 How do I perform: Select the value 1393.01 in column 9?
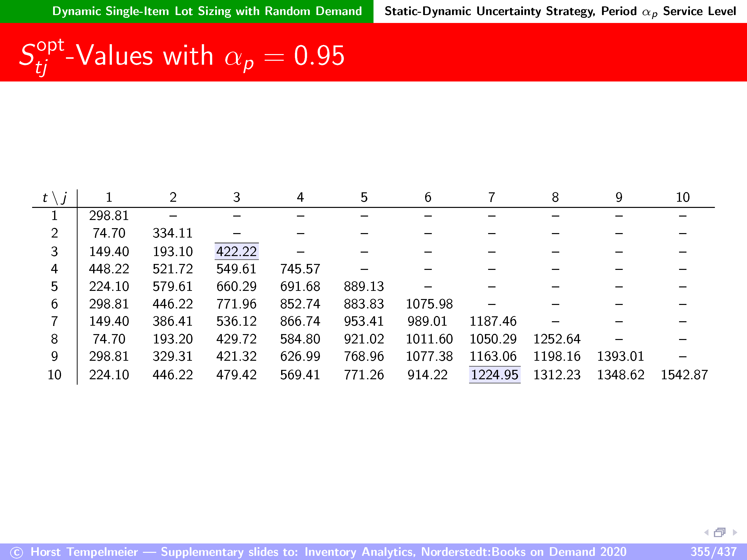point(620,356)
